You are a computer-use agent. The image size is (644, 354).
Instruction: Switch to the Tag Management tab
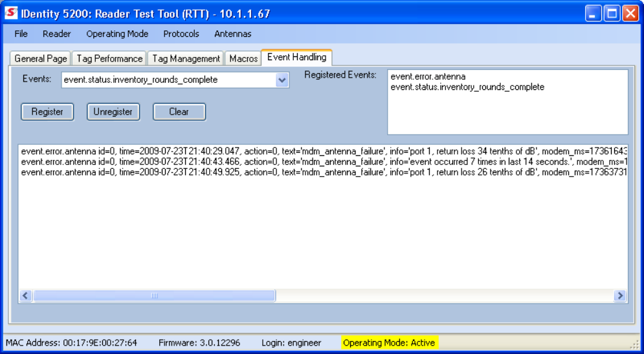click(x=186, y=58)
